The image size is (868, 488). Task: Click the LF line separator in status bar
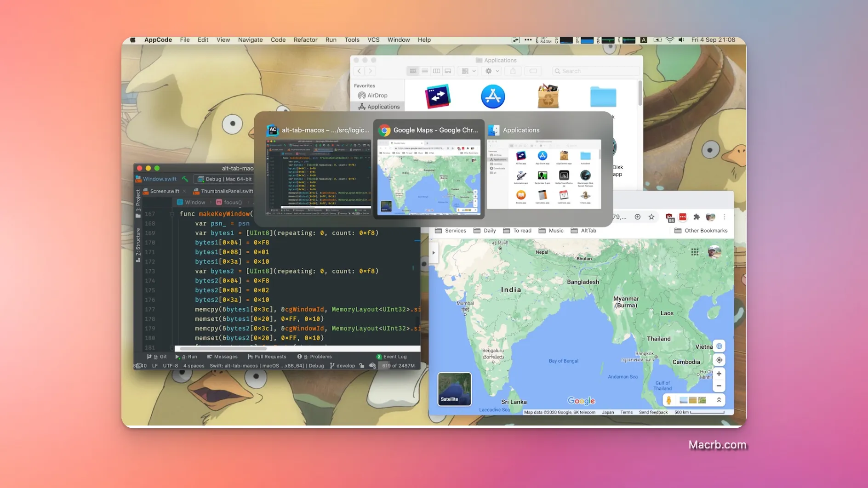tap(155, 366)
